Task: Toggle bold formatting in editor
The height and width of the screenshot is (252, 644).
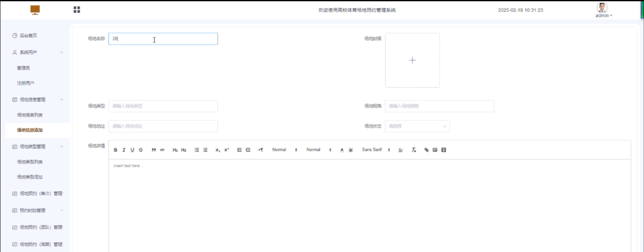Action: pos(115,150)
